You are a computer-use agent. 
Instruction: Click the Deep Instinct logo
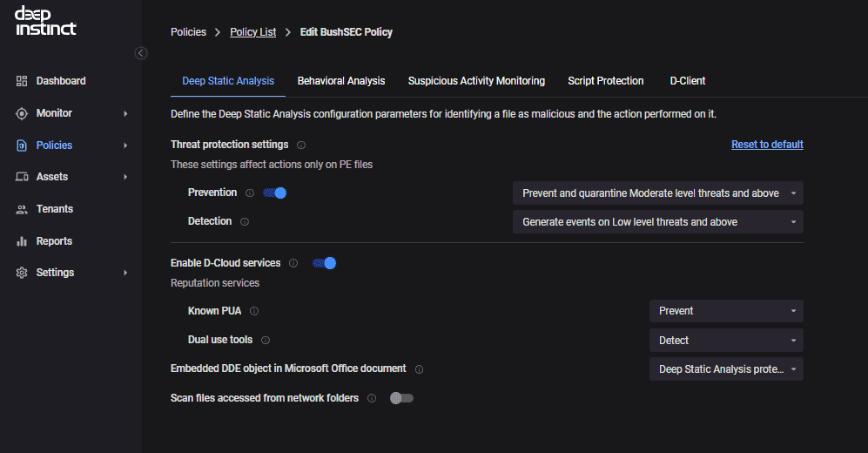tap(45, 21)
